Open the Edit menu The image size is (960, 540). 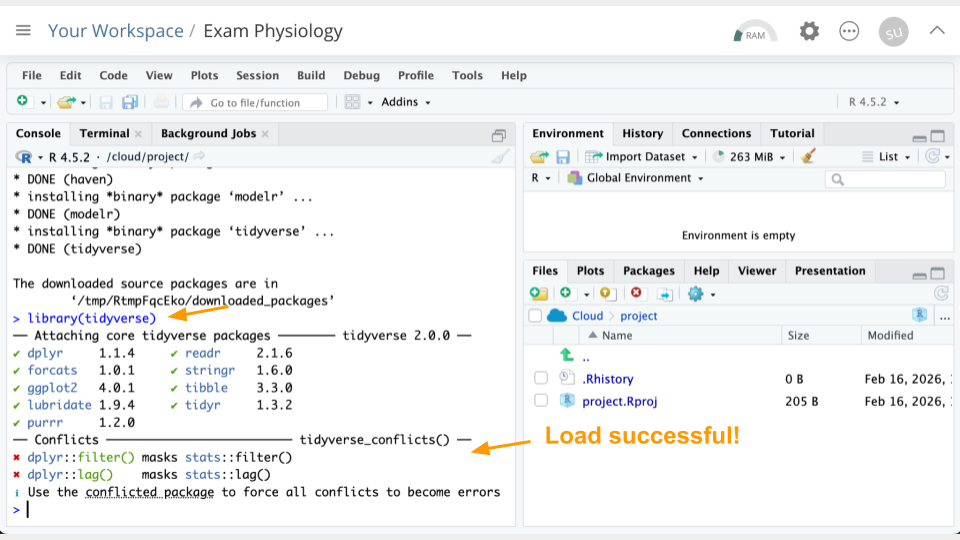pos(70,75)
